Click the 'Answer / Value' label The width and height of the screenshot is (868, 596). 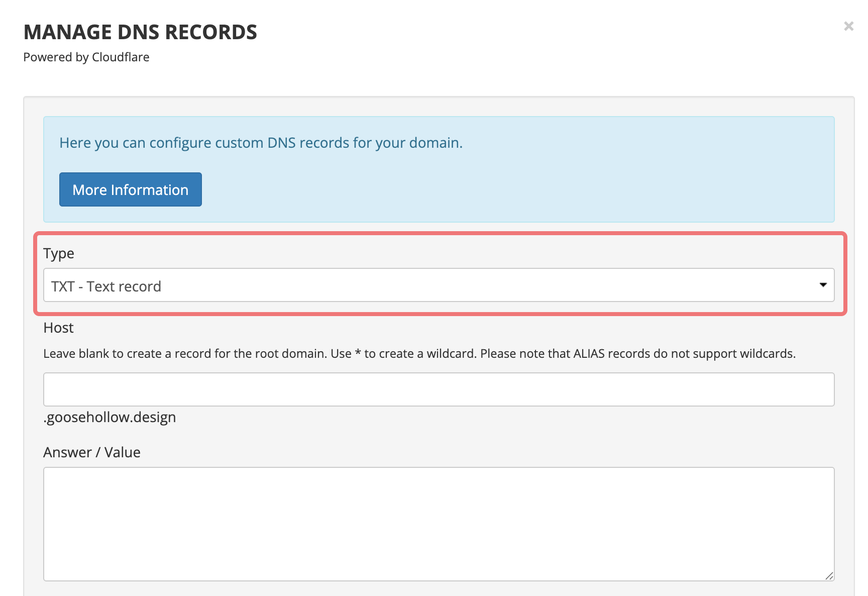click(x=92, y=452)
